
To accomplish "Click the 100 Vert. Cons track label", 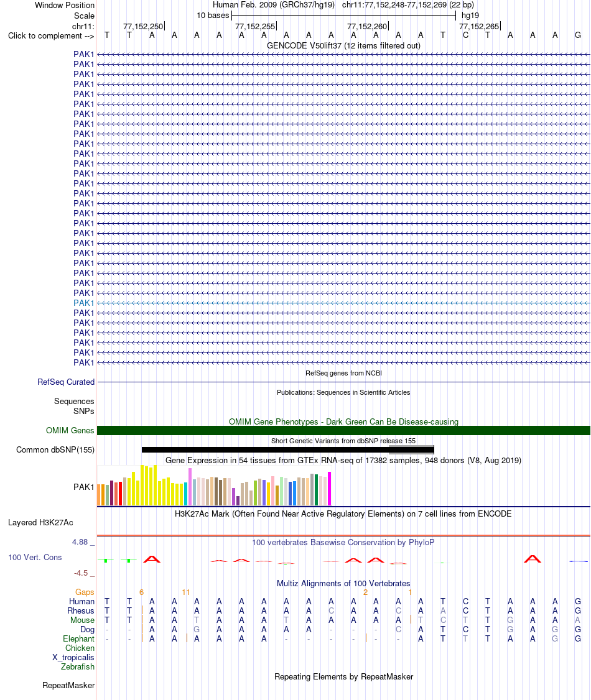I will coord(35,558).
